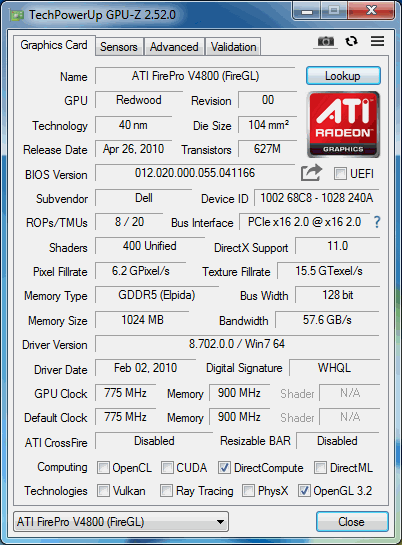Screen dimensions: 402x545
Task: Click the Name field ATI FirePro V4800
Action: click(195, 76)
